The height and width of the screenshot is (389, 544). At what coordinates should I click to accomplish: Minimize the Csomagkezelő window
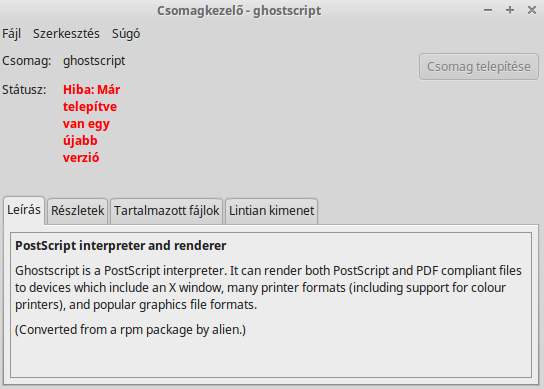pyautogui.click(x=488, y=10)
